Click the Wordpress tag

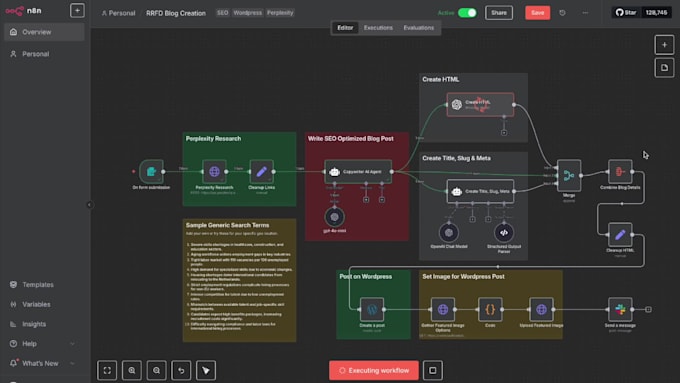(247, 13)
